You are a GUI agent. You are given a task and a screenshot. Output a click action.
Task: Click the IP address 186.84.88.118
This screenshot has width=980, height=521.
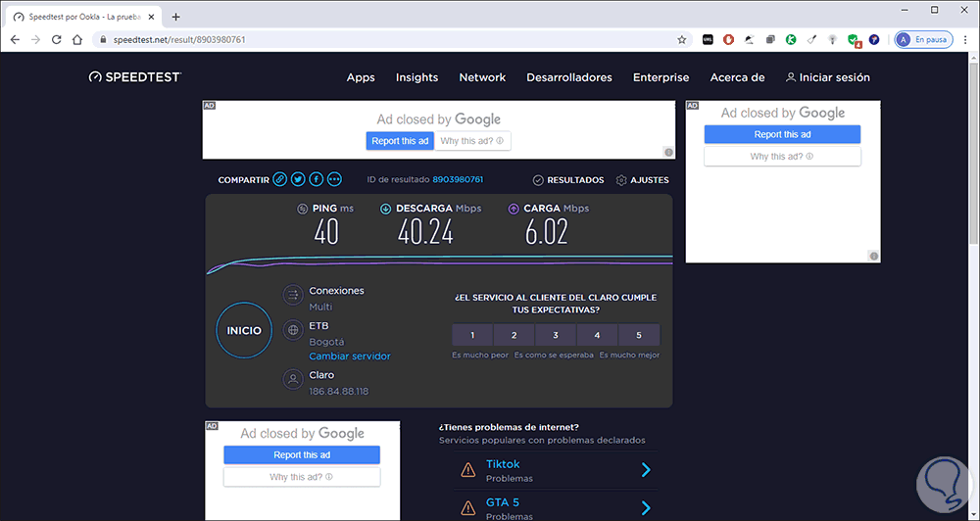click(339, 391)
